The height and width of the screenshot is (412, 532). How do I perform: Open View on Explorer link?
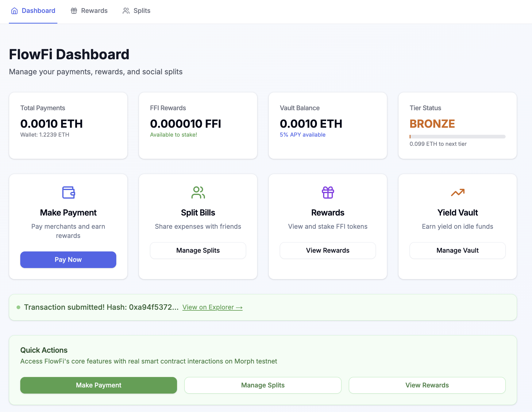point(212,307)
